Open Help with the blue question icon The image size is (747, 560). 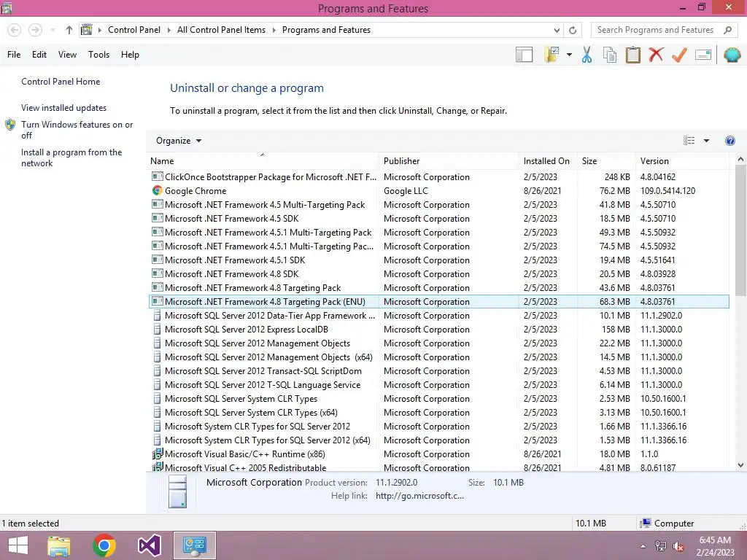click(729, 141)
